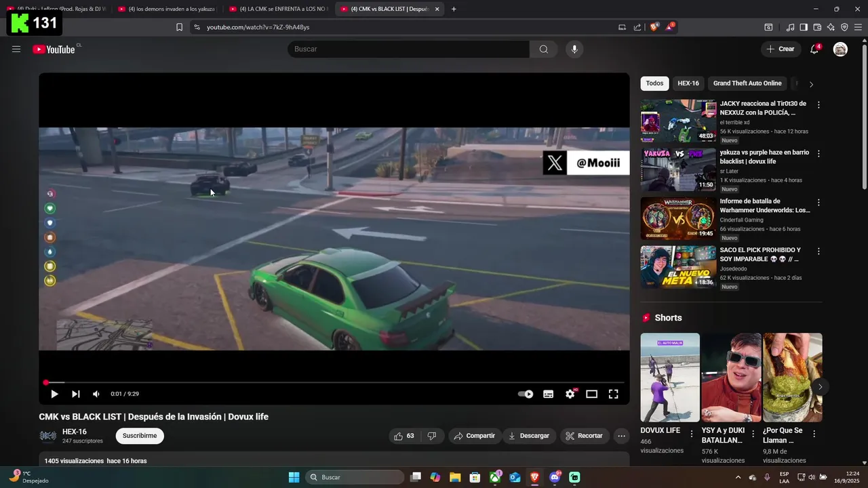868x488 pixels.
Task: Click the search magnifier button
Action: pos(544,49)
